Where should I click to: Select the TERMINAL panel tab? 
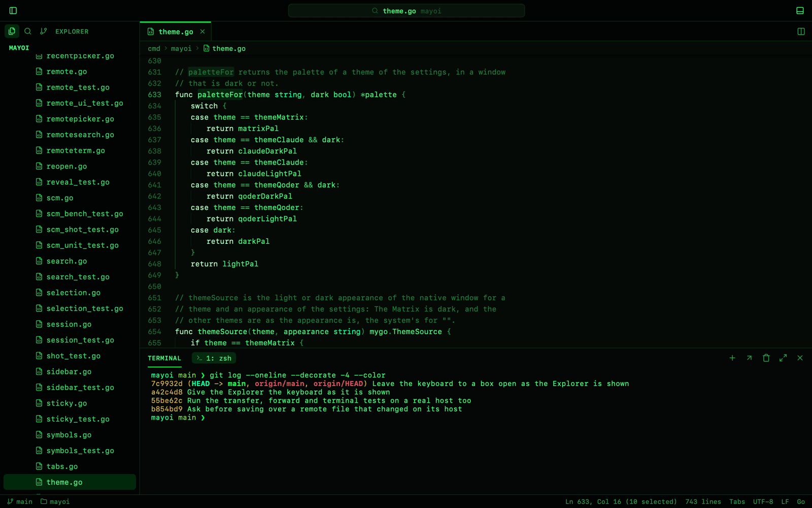click(164, 358)
